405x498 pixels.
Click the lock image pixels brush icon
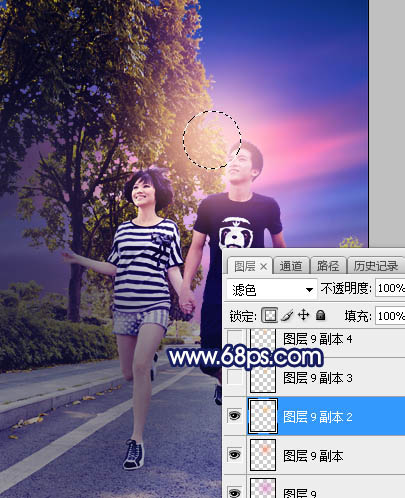click(287, 315)
